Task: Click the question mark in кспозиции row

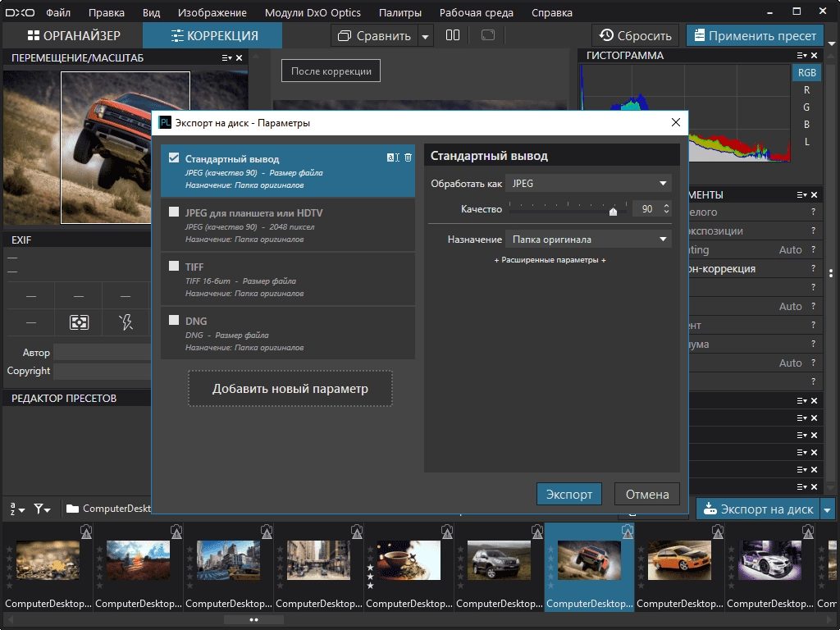Action: (813, 231)
